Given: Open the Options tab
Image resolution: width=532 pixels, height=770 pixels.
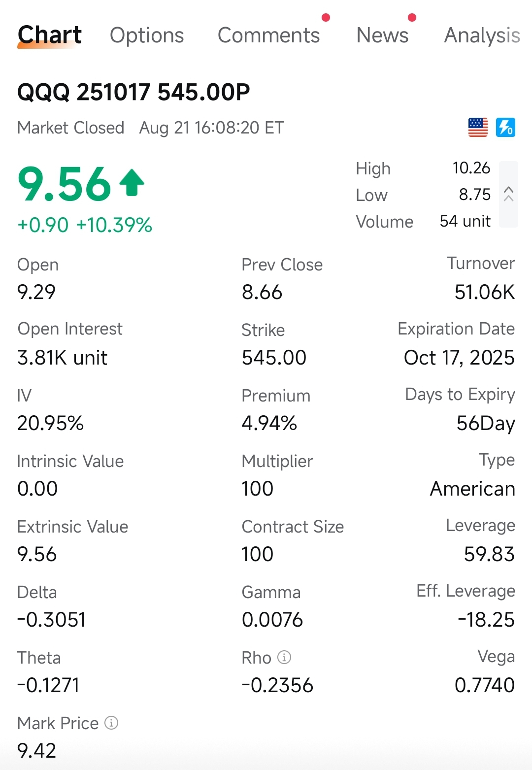Looking at the screenshot, I should pyautogui.click(x=147, y=35).
